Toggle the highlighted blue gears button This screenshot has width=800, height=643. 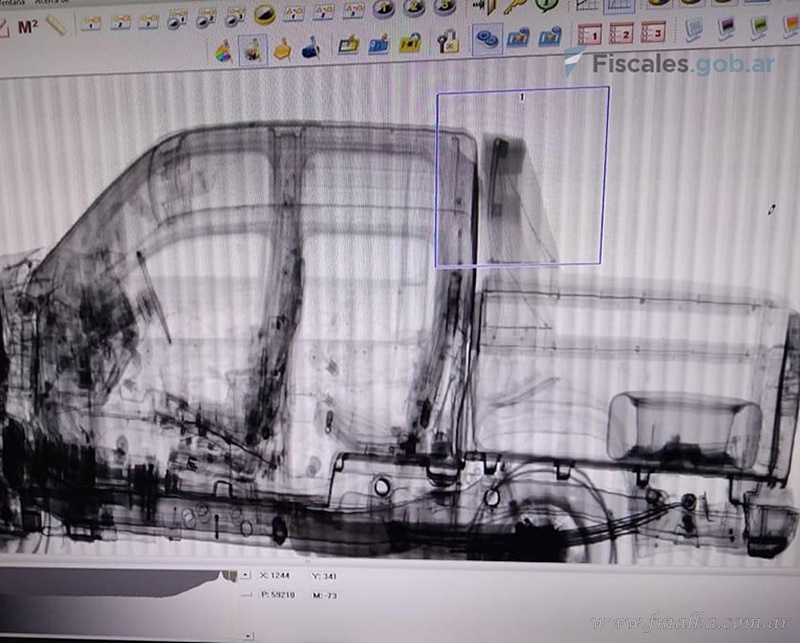point(487,40)
